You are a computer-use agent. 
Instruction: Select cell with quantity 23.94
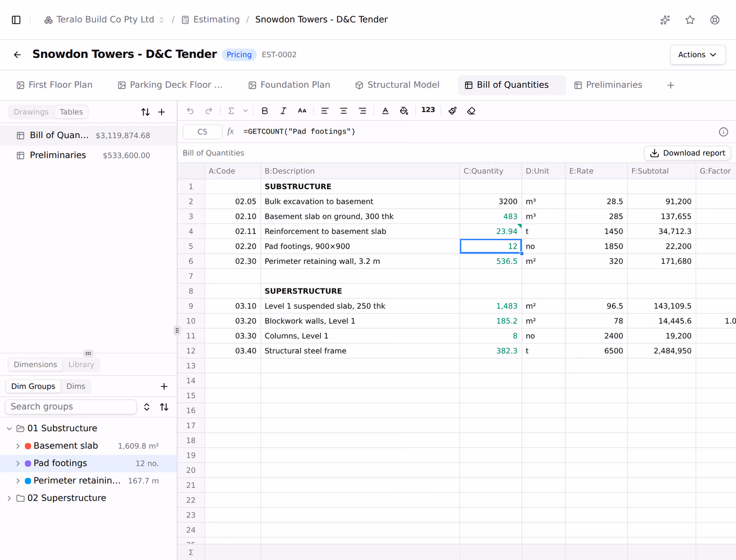(x=491, y=231)
